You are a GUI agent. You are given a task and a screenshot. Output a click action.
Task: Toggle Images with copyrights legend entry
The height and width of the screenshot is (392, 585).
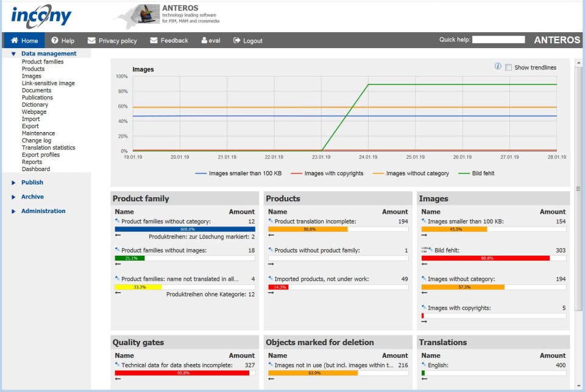(327, 173)
